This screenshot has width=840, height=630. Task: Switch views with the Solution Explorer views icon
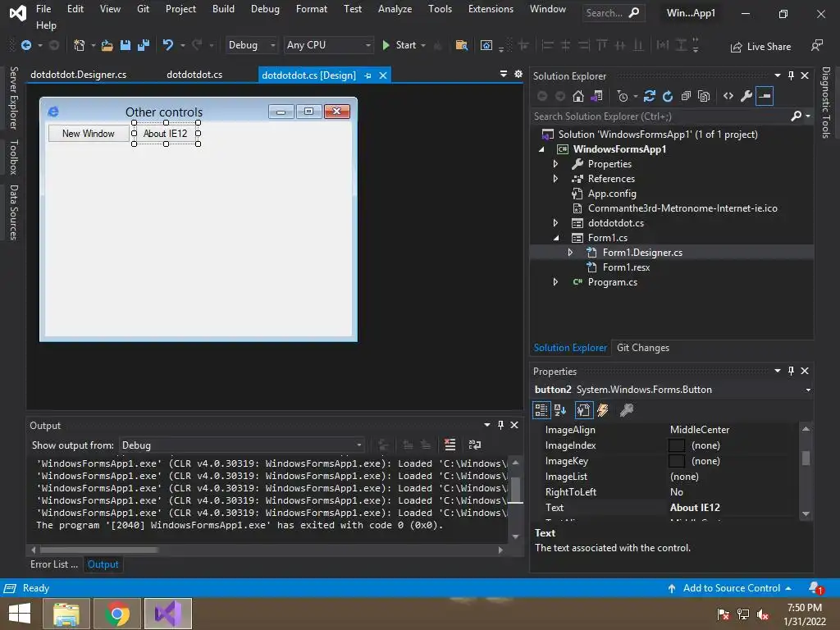point(596,97)
